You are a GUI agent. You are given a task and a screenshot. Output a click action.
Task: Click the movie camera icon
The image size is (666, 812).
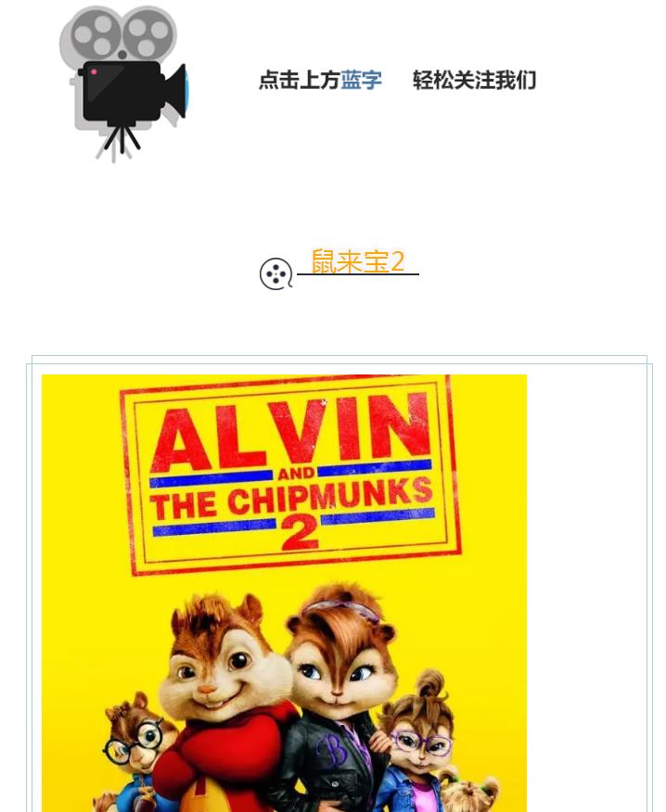(123, 82)
